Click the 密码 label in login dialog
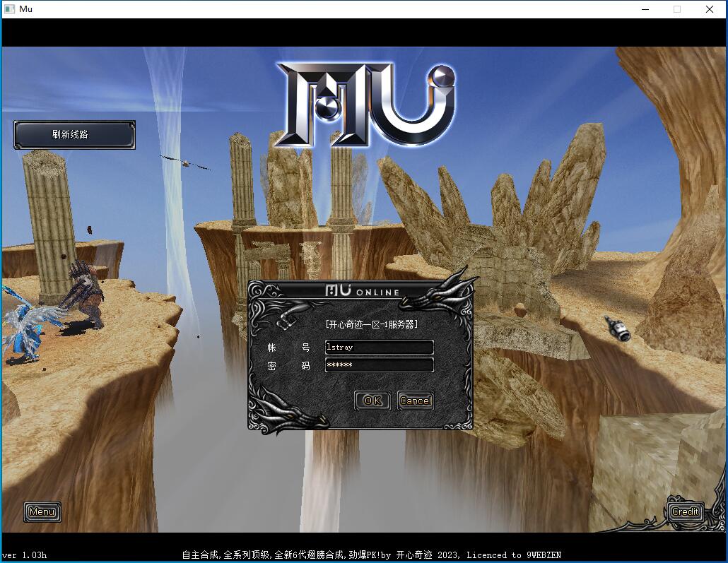 coord(288,366)
